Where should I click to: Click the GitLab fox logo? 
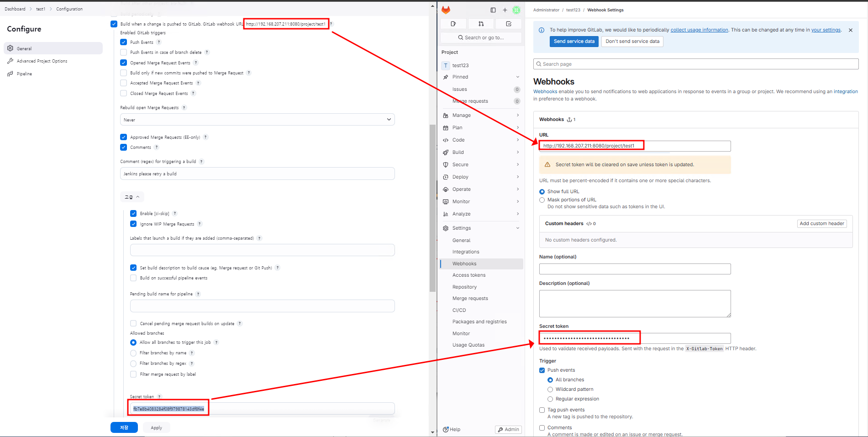446,10
